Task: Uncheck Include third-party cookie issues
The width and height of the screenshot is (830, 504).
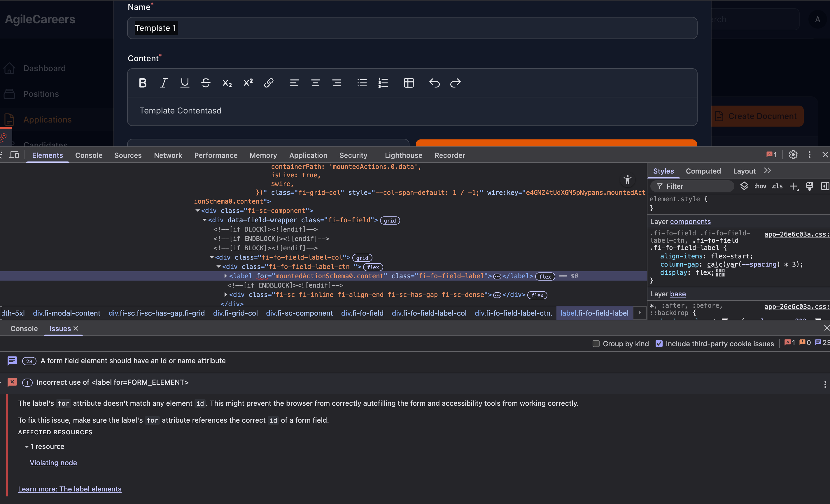Action: (659, 344)
